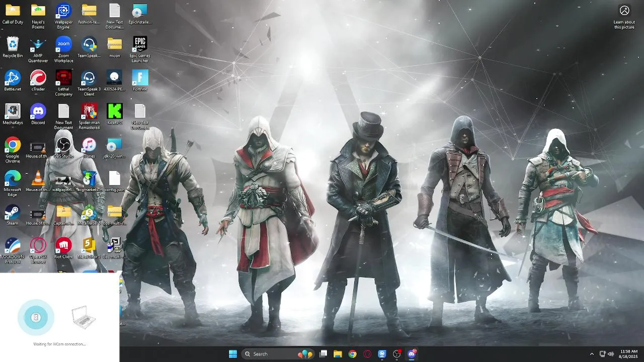Viewport: 644px width, 362px height.
Task: Launch Steam desktop shortcut
Action: pos(13,215)
